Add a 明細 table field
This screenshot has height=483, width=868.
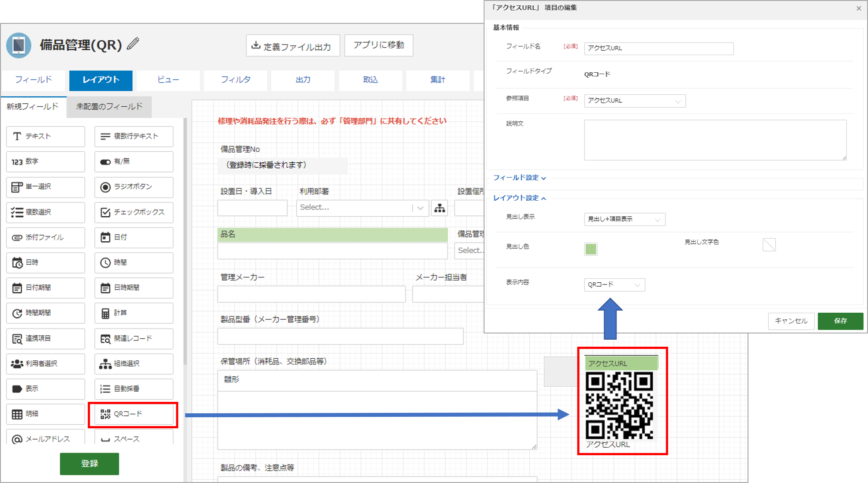click(x=45, y=414)
